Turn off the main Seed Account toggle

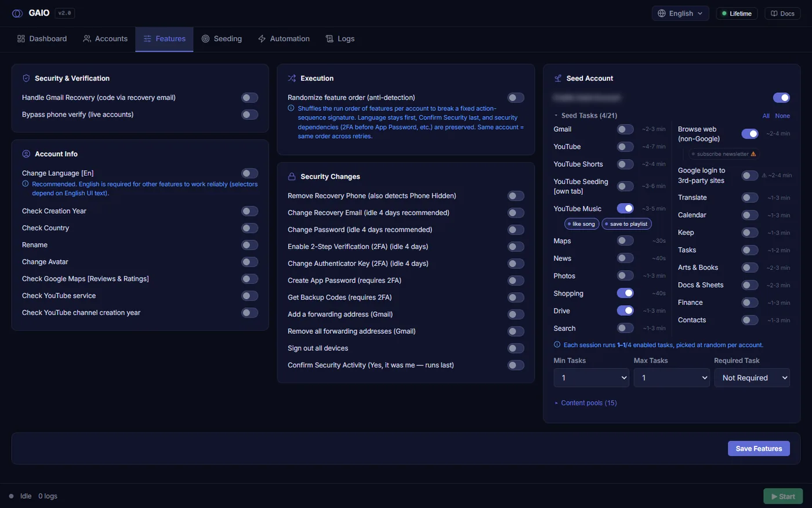781,98
